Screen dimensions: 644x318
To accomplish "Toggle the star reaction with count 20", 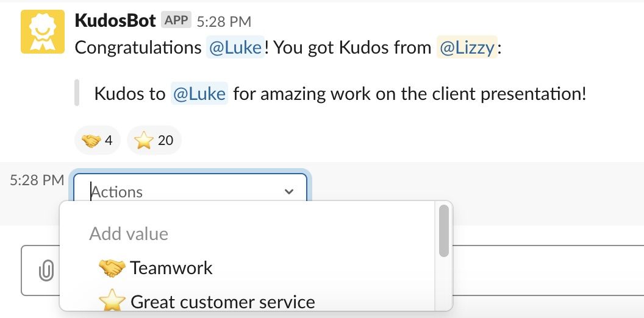I will pos(154,140).
